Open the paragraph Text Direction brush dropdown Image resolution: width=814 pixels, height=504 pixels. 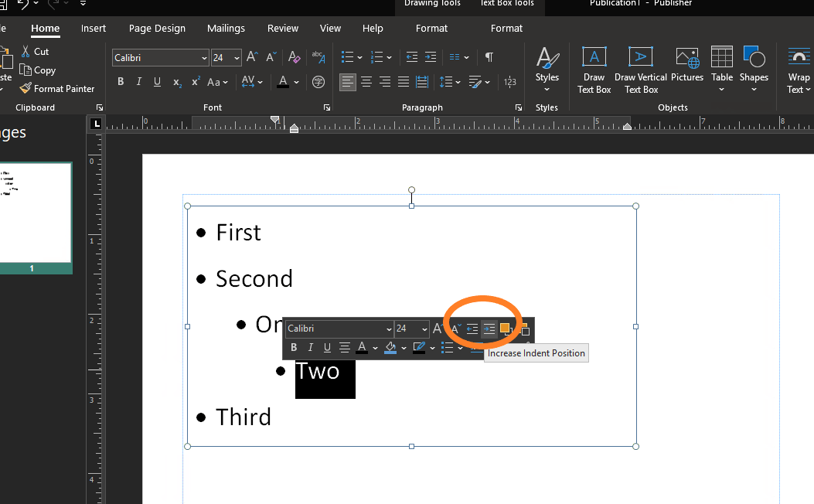tap(479, 82)
